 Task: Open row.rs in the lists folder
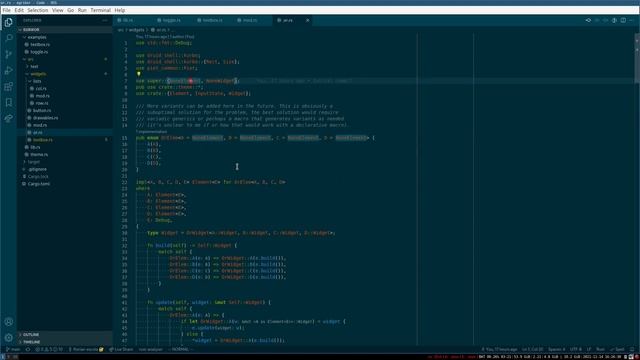[65, 103]
